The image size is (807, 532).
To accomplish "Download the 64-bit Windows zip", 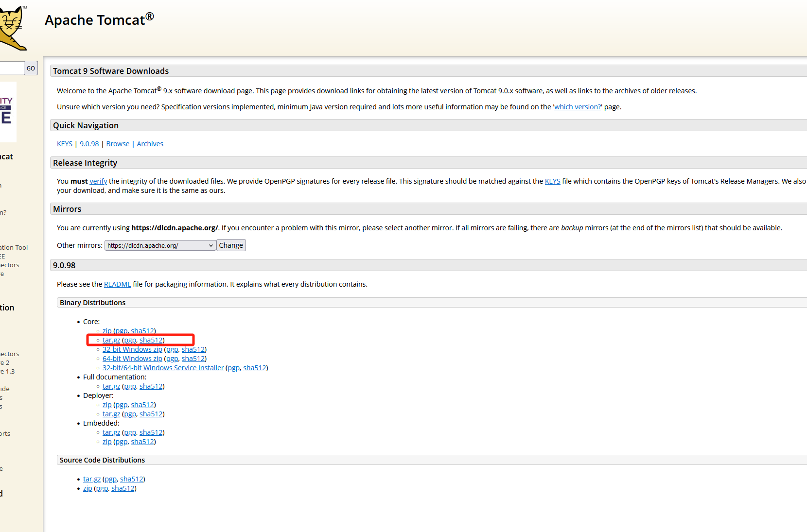I will tap(132, 359).
